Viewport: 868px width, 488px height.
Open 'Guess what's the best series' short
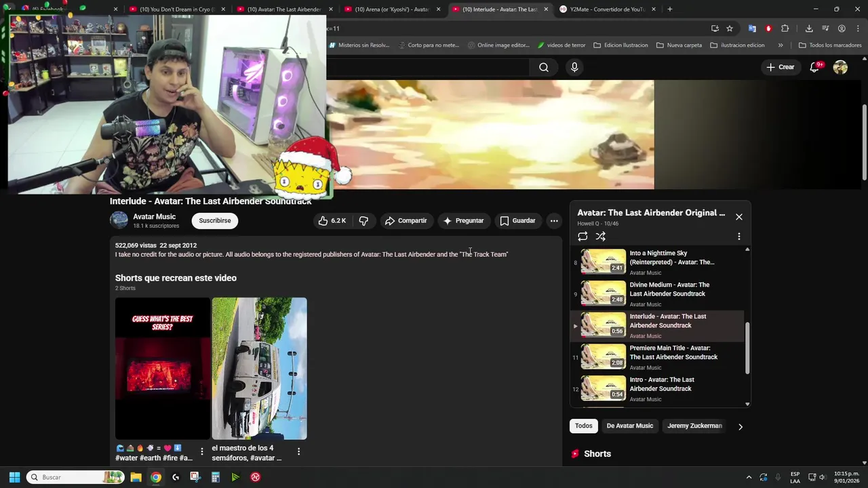pyautogui.click(x=162, y=369)
